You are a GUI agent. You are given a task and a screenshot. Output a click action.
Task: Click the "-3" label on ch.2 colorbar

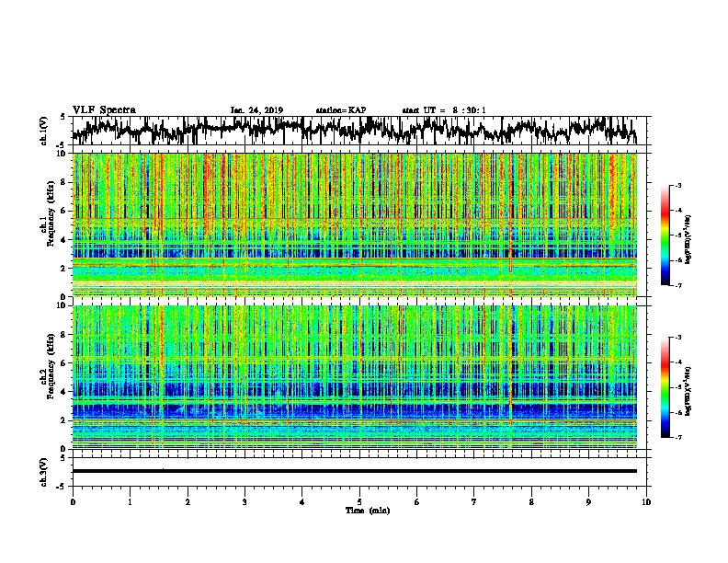point(678,338)
